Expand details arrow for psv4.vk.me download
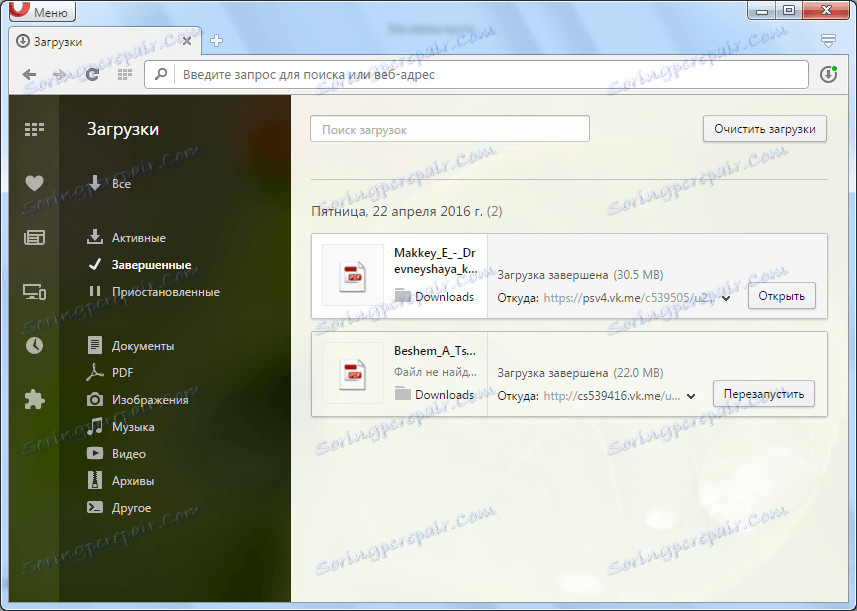 tap(726, 298)
